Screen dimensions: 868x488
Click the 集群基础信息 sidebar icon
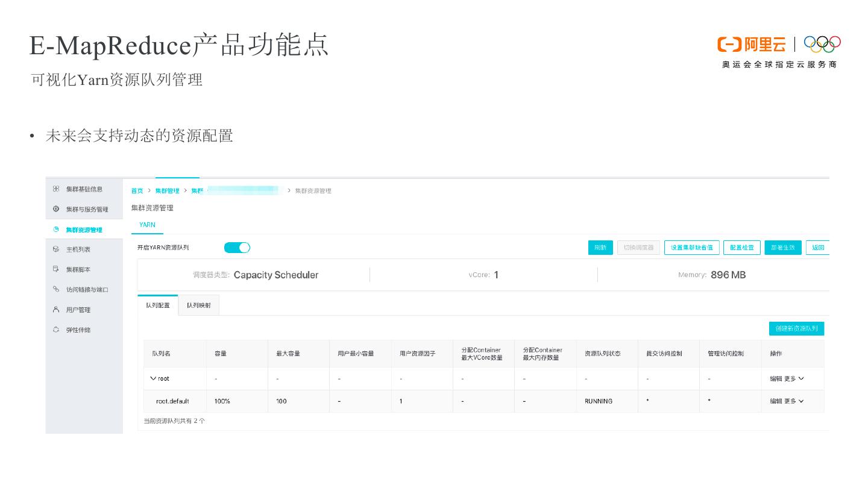(56, 189)
